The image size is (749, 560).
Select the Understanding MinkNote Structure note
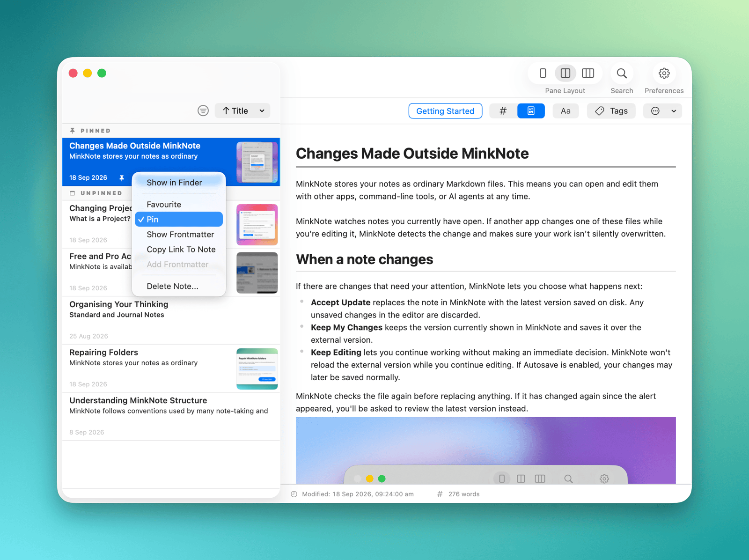(171, 416)
